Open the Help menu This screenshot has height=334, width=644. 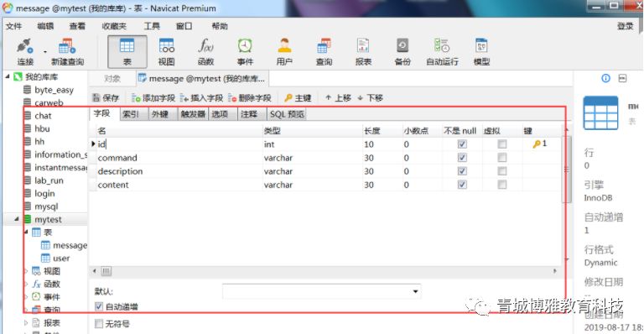tap(220, 26)
